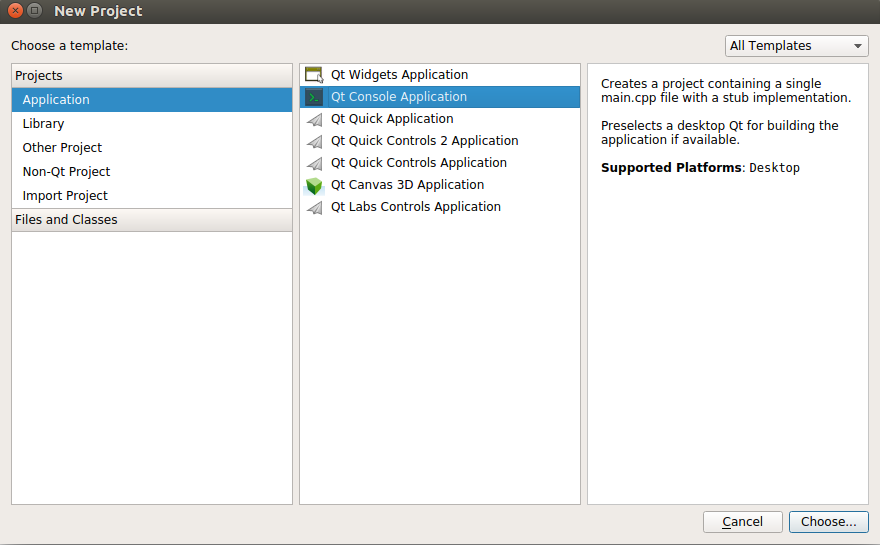Click the Files and Classes header
This screenshot has width=880, height=545.
click(x=152, y=220)
